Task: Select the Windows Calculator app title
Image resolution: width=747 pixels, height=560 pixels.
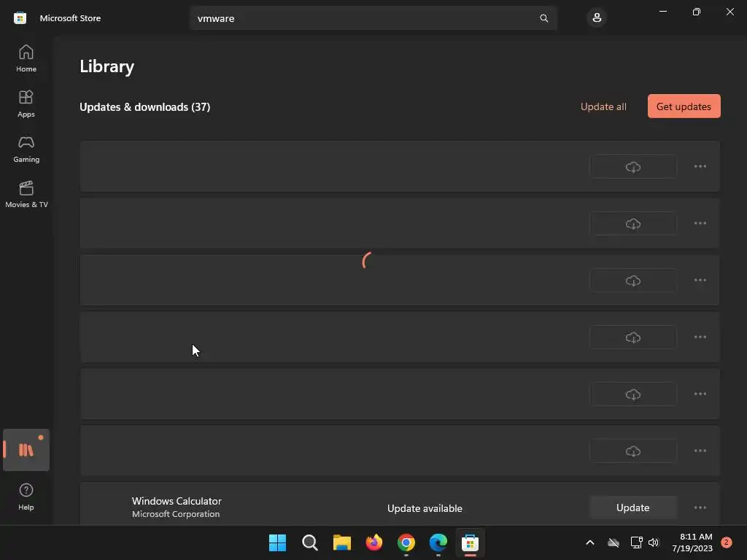Action: pos(177,501)
